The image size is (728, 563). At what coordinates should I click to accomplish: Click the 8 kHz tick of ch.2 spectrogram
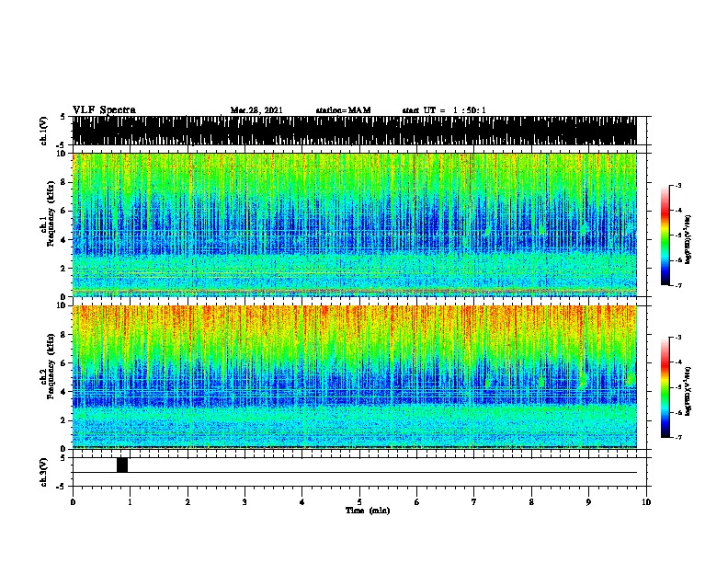pyautogui.click(x=63, y=335)
